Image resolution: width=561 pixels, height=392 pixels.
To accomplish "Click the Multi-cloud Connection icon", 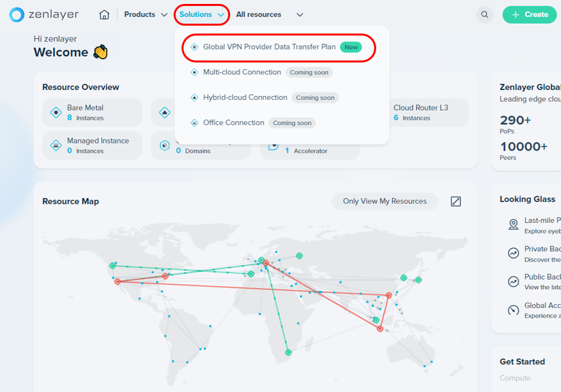I will (194, 72).
